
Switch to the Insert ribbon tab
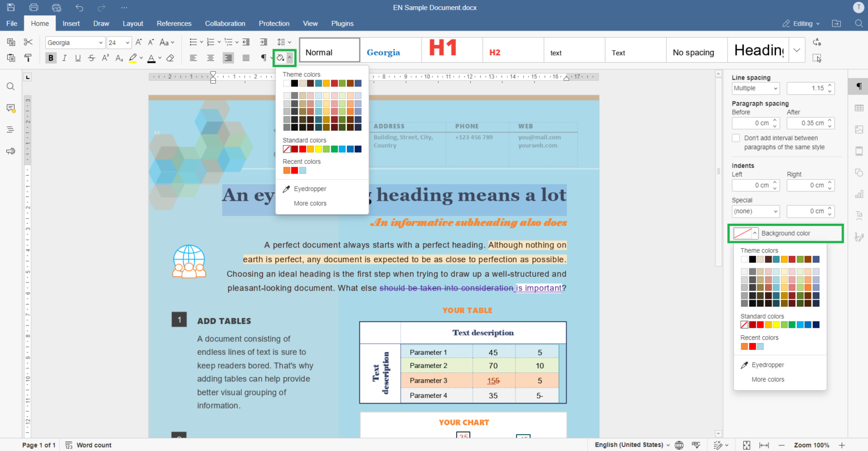point(71,23)
